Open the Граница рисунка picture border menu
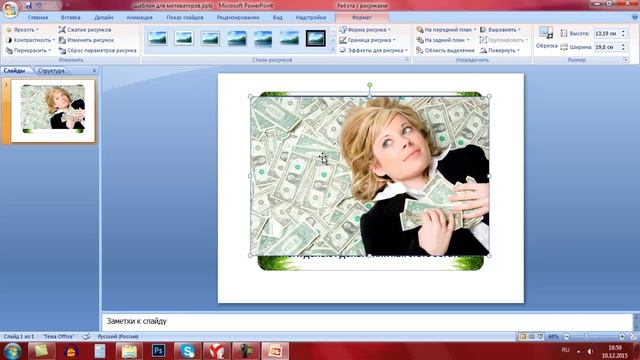Image resolution: width=640 pixels, height=360 pixels. [367, 40]
